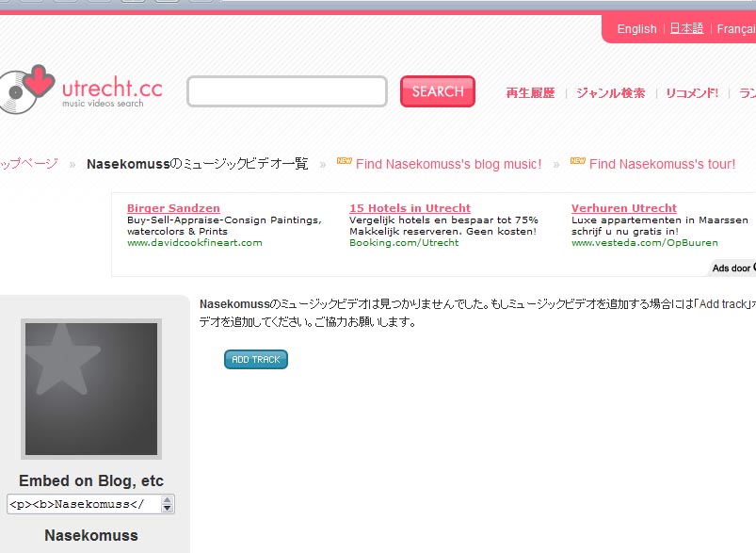Click the embed field up arrow

[167, 500]
